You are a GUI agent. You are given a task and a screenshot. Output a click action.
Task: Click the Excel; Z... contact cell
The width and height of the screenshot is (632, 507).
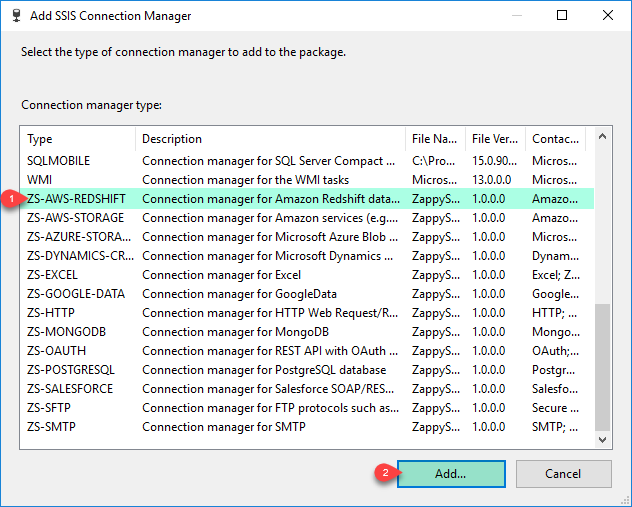556,275
